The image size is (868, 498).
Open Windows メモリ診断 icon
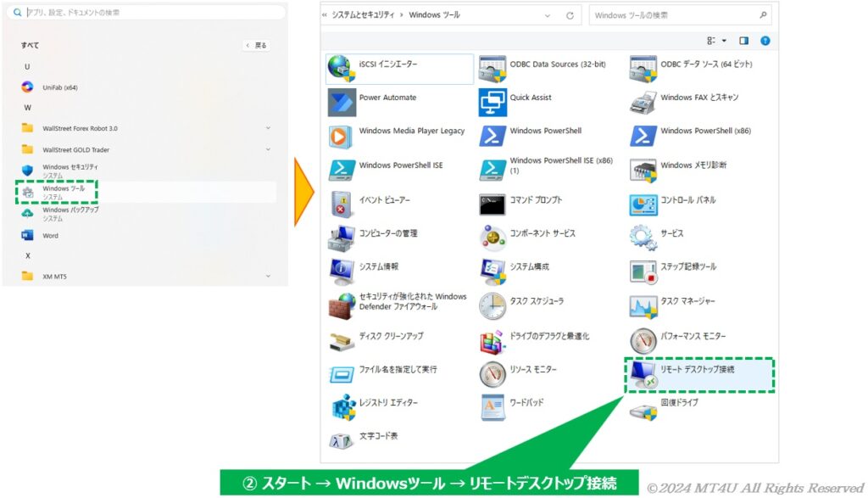(x=643, y=171)
